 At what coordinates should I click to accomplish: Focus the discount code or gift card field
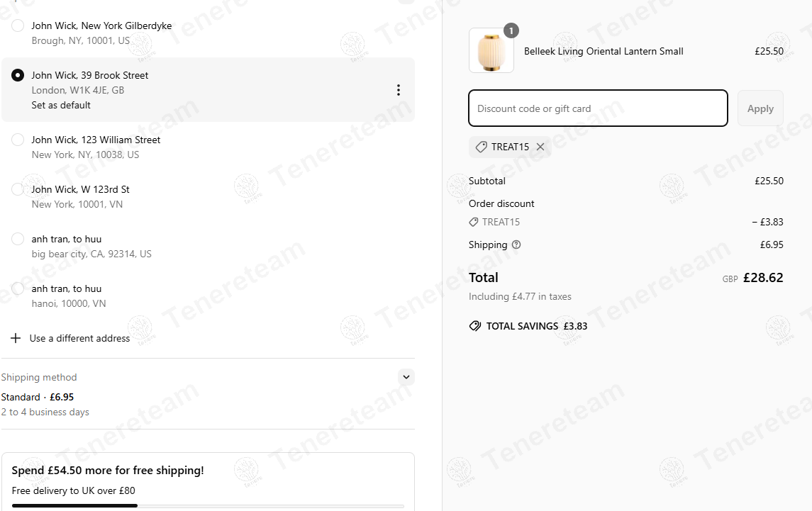coord(598,108)
